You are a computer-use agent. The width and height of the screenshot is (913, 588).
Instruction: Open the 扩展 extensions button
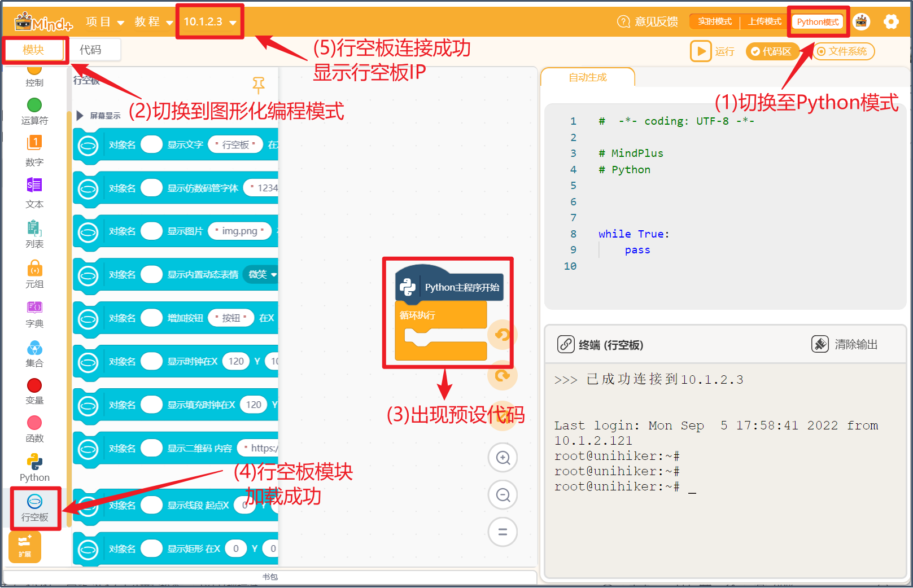tap(24, 547)
